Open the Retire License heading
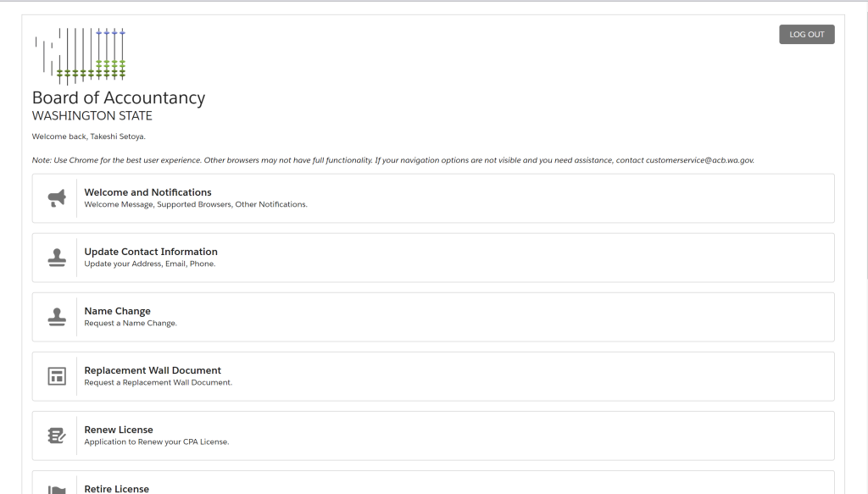Screen dimensions: 868x494 tap(116, 489)
